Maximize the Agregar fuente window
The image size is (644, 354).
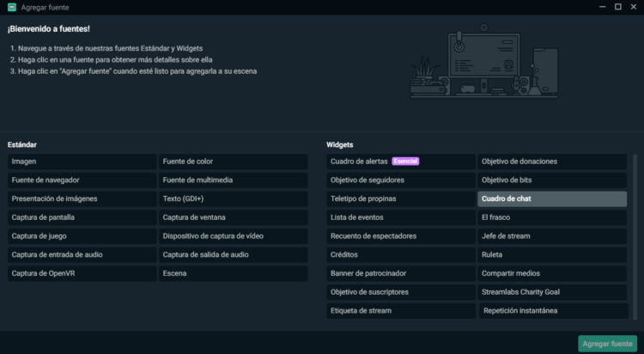[617, 7]
